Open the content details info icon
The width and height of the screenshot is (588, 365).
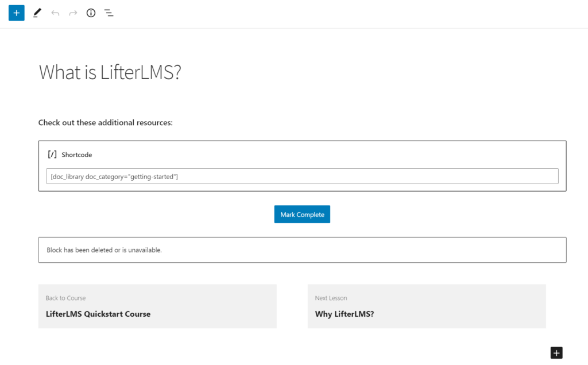[x=91, y=13]
